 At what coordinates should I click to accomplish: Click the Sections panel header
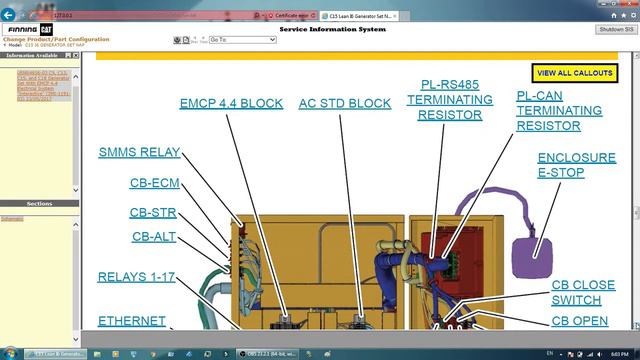click(40, 203)
